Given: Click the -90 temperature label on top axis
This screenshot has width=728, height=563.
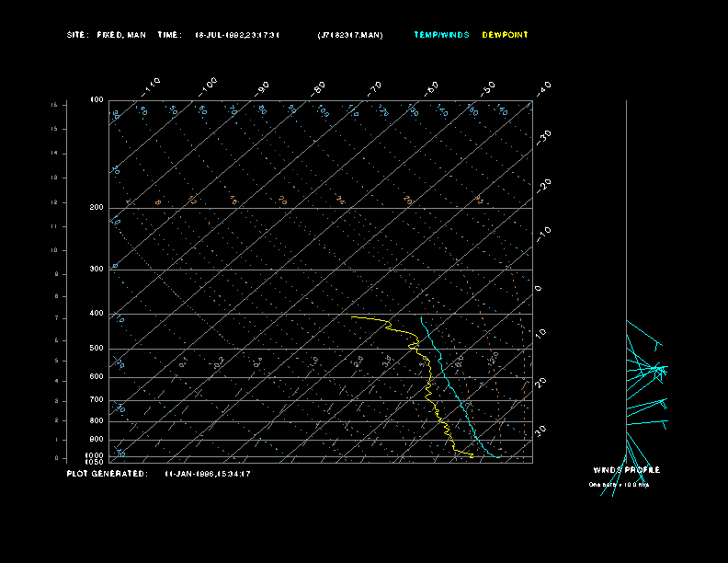Looking at the screenshot, I should pos(262,88).
